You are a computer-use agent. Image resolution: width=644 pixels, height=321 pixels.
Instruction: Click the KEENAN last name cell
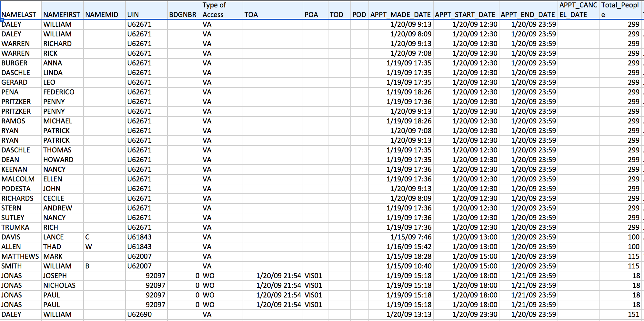click(21, 170)
